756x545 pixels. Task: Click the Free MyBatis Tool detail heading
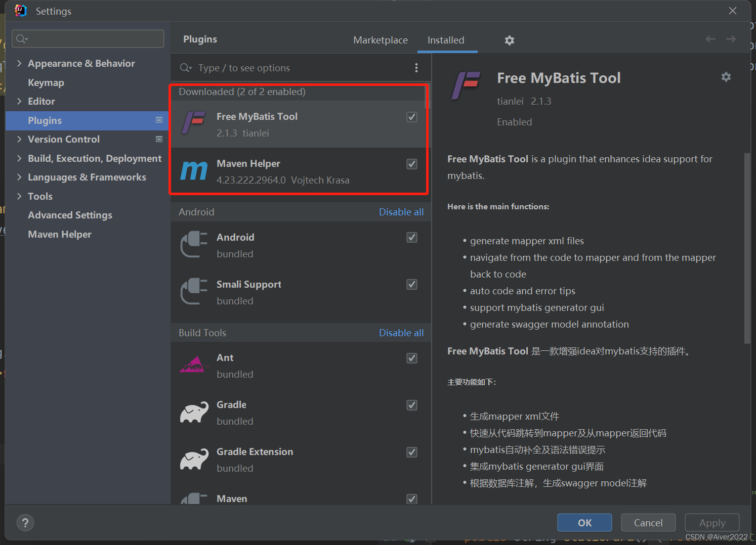pyautogui.click(x=559, y=78)
